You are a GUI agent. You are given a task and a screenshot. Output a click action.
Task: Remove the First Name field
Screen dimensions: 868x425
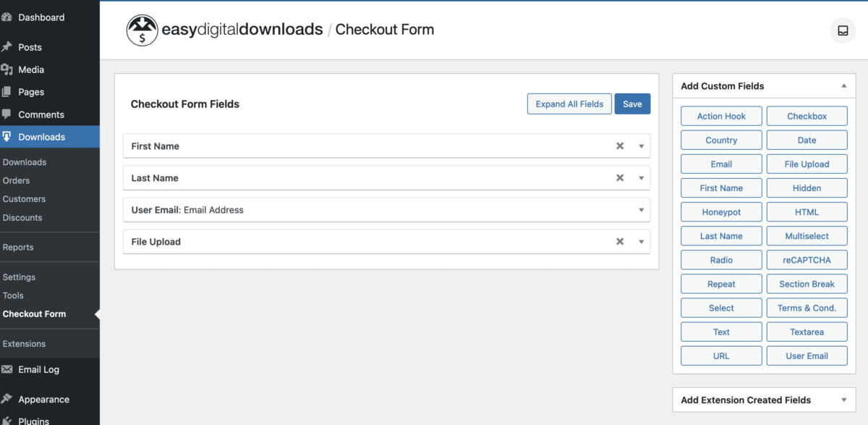click(620, 146)
